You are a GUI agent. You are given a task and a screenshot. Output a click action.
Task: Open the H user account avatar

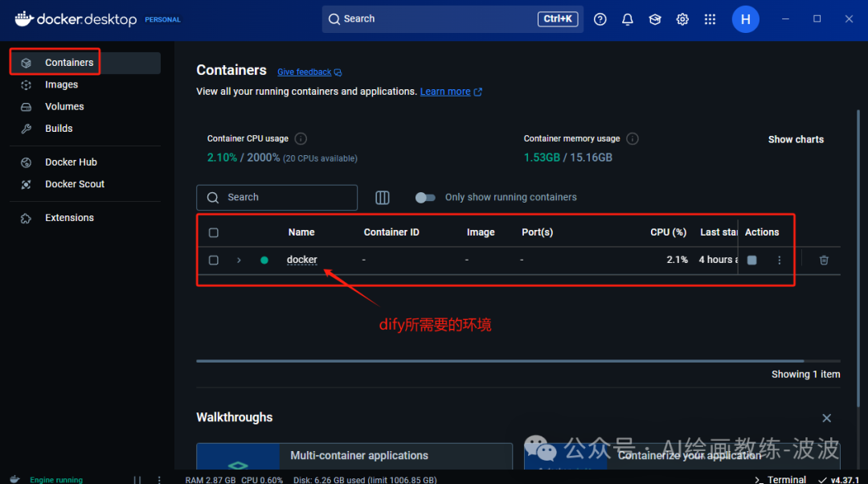pos(746,19)
